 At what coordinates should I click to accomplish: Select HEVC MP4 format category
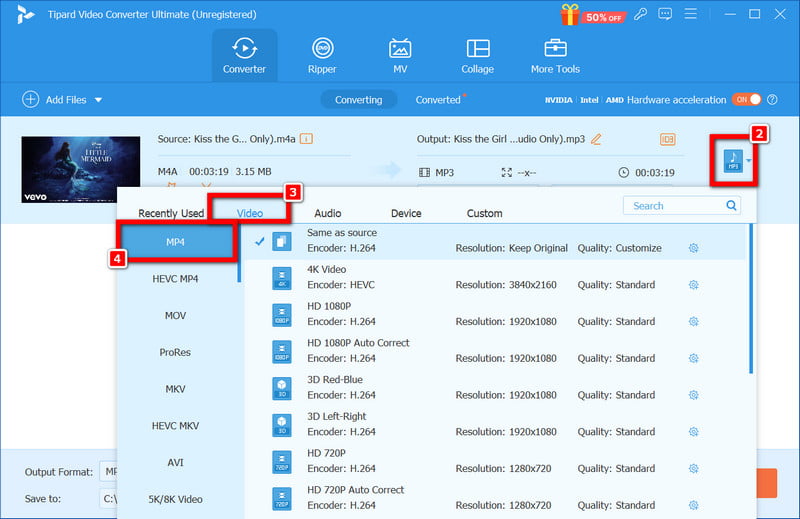tap(176, 279)
